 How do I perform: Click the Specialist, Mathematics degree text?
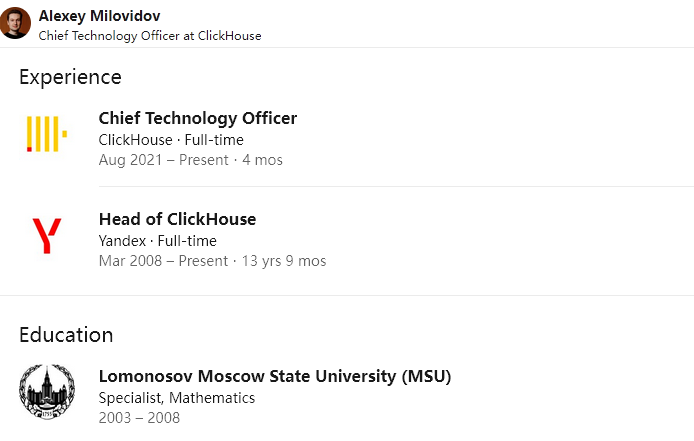coord(176,398)
